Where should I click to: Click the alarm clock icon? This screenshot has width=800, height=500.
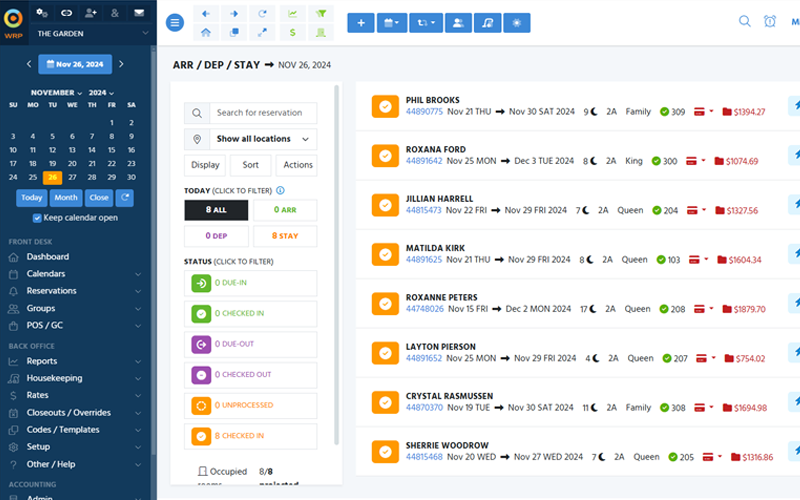770,21
